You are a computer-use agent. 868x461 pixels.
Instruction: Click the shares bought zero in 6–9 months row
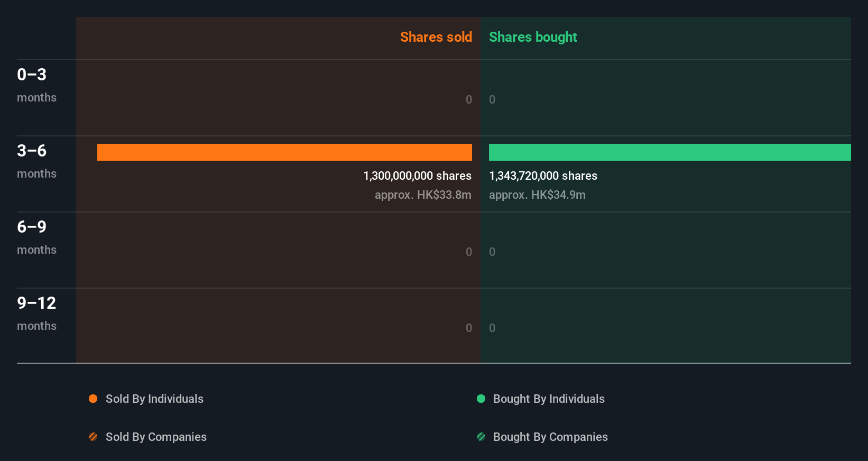492,252
